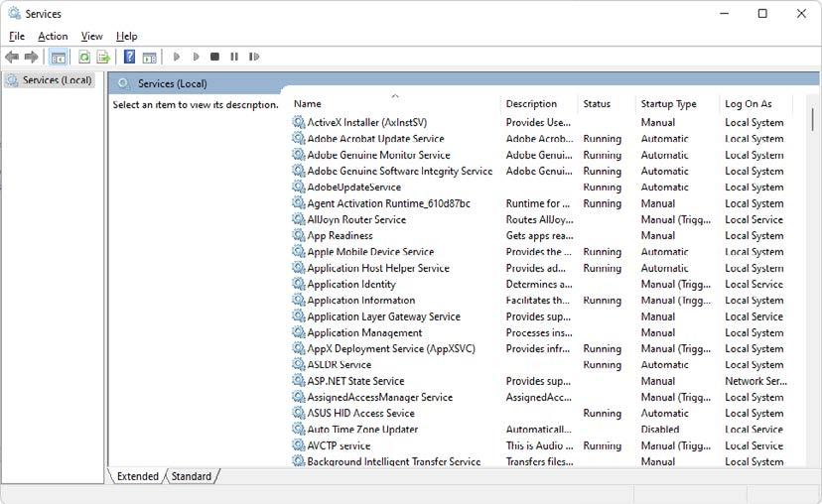The width and height of the screenshot is (822, 504).
Task: Sort by the Status column header
Action: [606, 104]
